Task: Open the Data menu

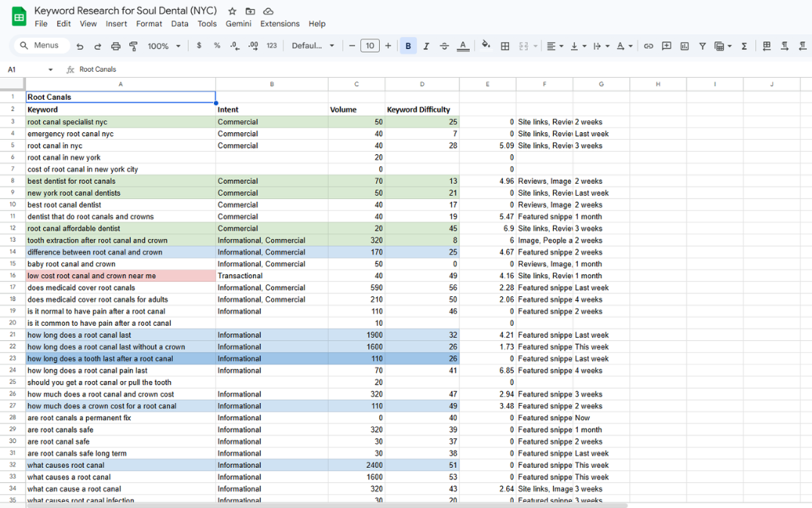Action: coord(180,23)
